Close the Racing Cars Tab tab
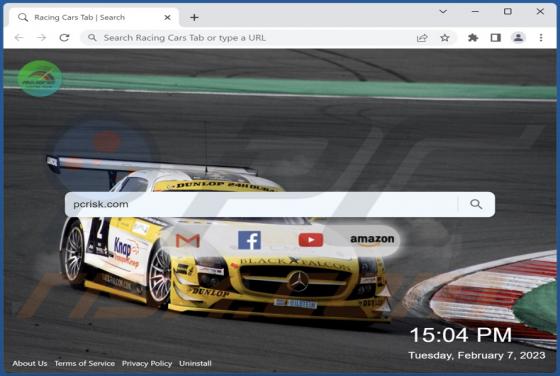The height and width of the screenshot is (376, 560). [x=167, y=17]
